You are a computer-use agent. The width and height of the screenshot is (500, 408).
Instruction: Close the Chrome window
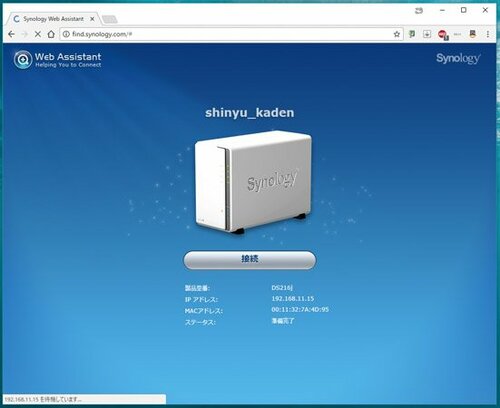pyautogui.click(x=485, y=10)
